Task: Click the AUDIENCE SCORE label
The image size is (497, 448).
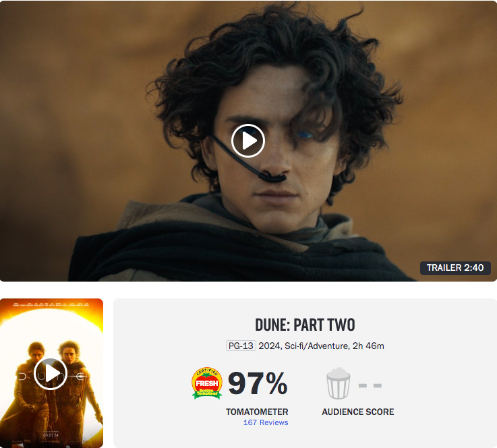Action: pos(358,412)
